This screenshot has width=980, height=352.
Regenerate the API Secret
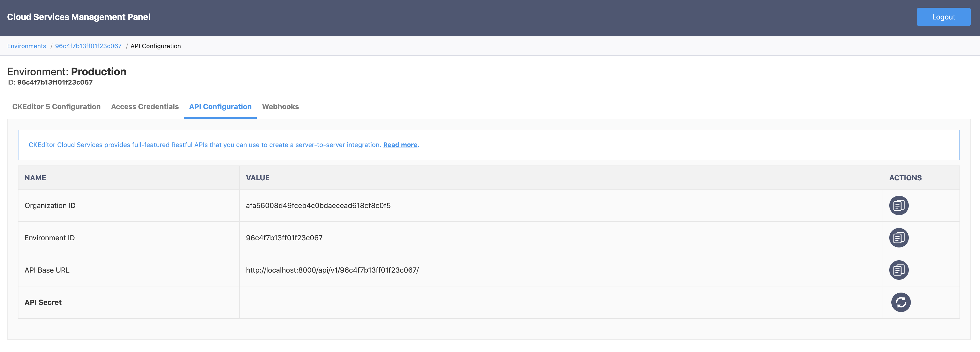click(x=901, y=303)
